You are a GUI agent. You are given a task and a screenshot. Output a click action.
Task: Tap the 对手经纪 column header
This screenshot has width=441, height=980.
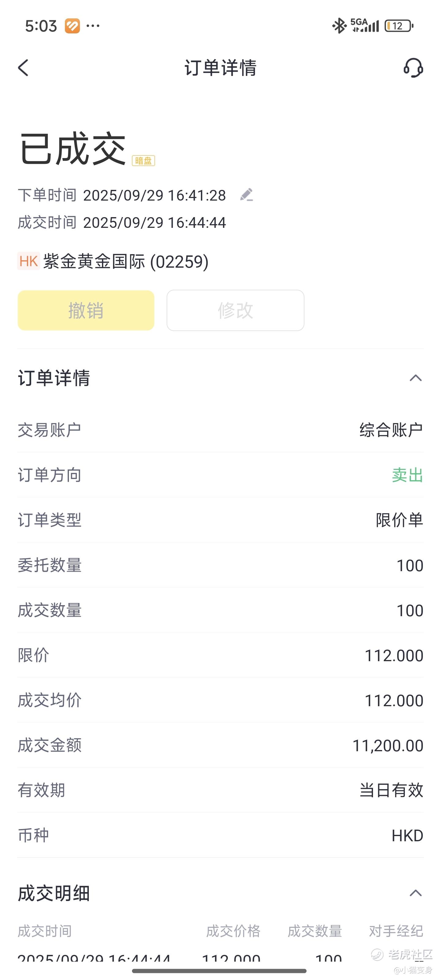click(x=396, y=931)
